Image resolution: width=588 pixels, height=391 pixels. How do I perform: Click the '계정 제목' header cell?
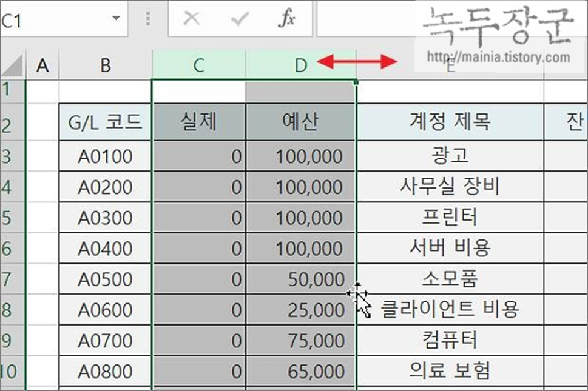[x=450, y=122]
